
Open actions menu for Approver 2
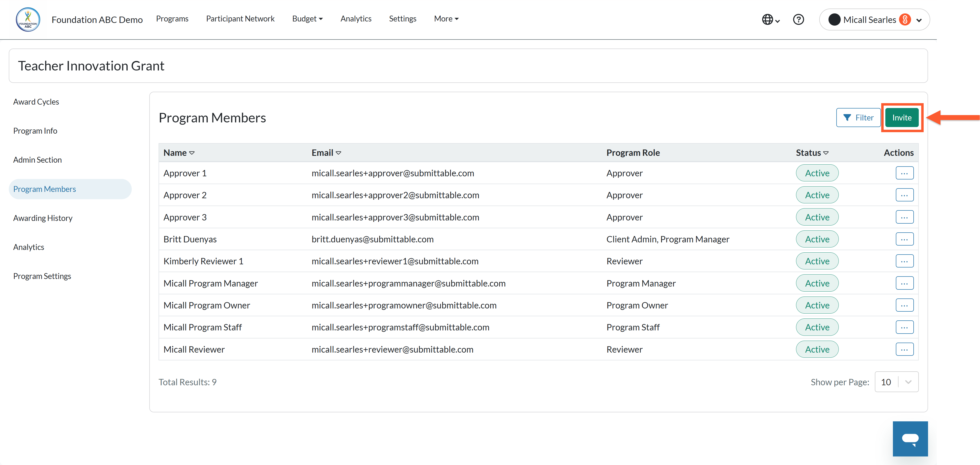pyautogui.click(x=904, y=195)
